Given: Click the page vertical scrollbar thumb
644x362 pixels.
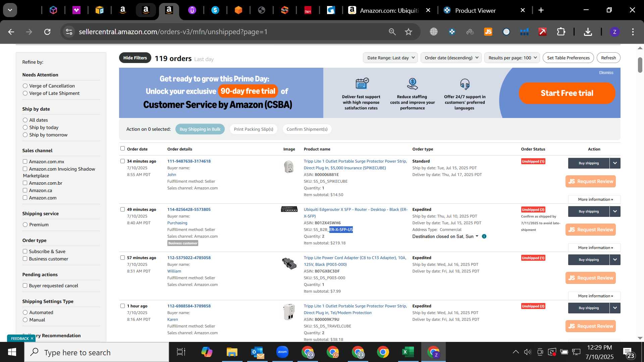Looking at the screenshot, I should pos(640,65).
